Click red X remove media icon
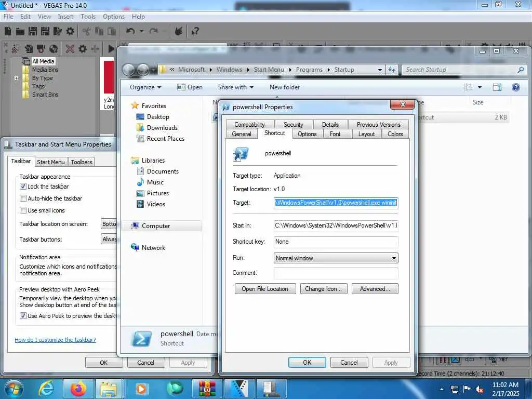Image resolution: width=532 pixels, height=399 pixels. [70, 49]
